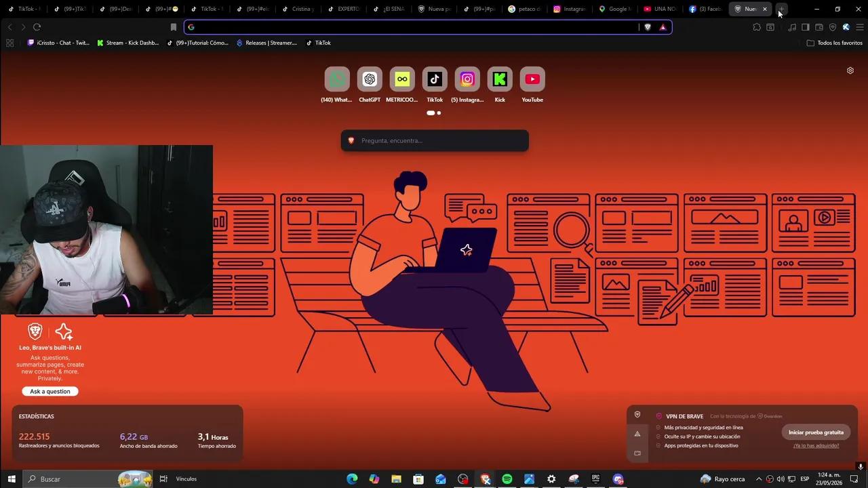Viewport: 868px width, 488px height.
Task: Open File Explorer from taskbar
Action: 396,479
